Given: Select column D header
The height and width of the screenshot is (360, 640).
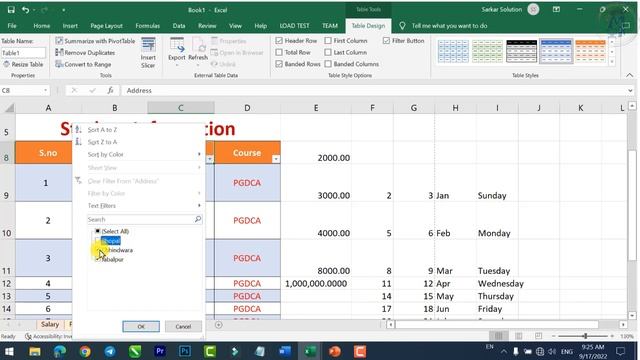Looking at the screenshot, I should [247, 108].
